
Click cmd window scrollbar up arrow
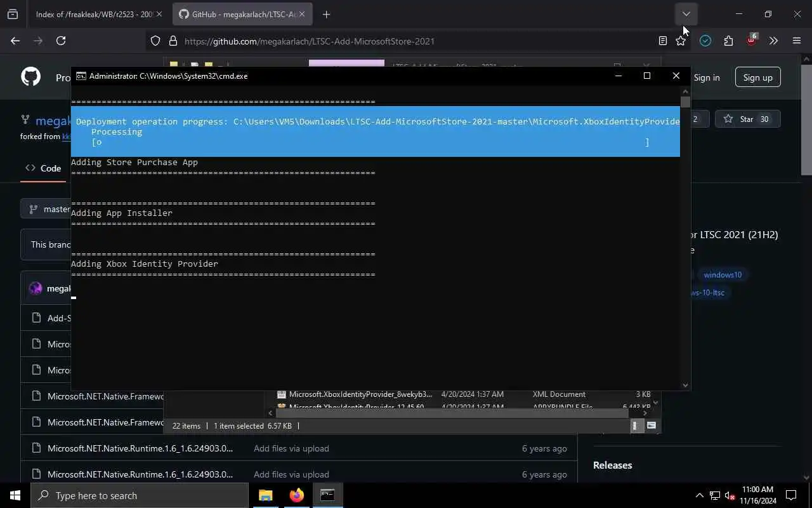[685, 91]
